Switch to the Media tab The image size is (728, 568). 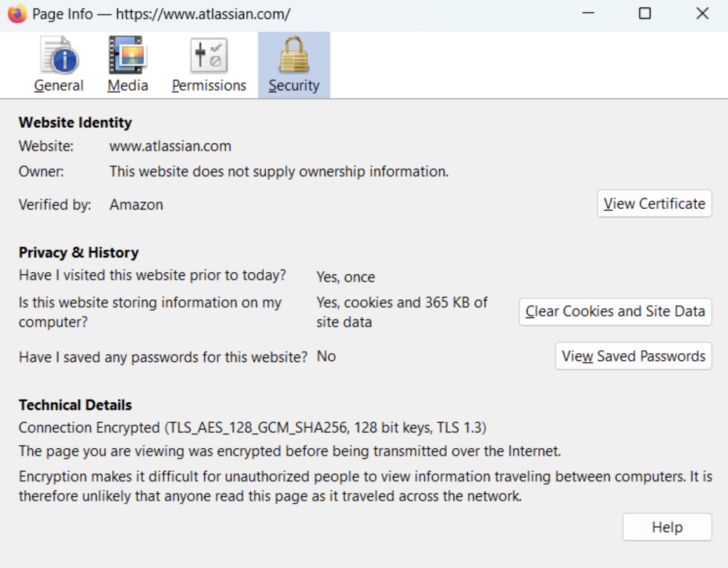128,65
